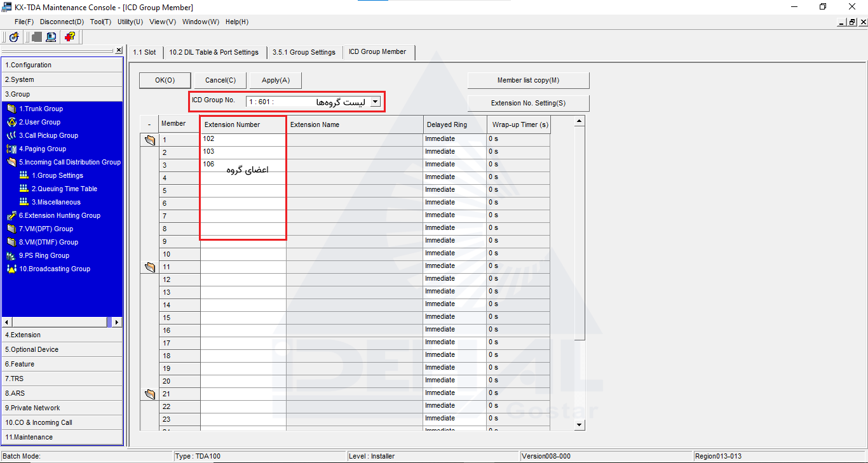The width and height of the screenshot is (868, 463).
Task: Click the OK(O) button
Action: click(165, 80)
